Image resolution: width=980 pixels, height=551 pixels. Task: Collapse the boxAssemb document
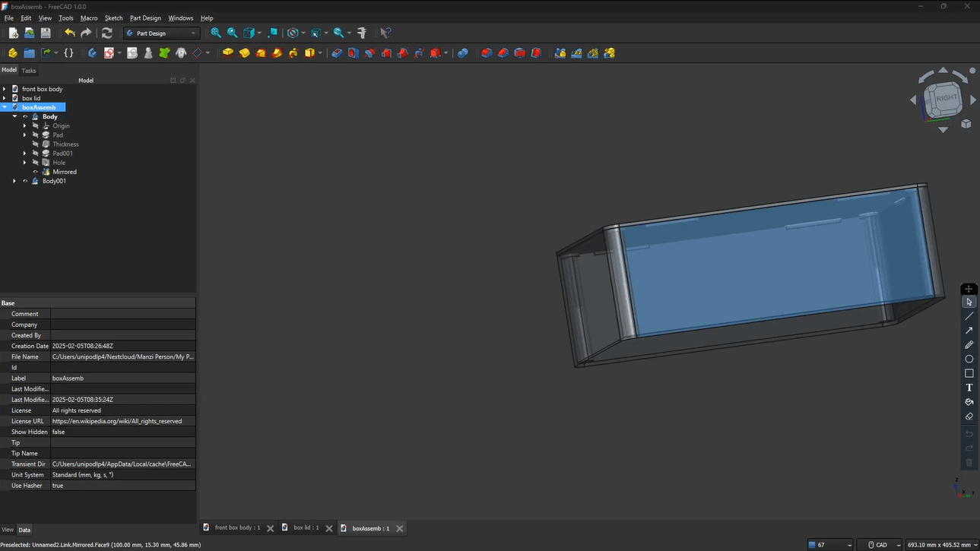(5, 107)
